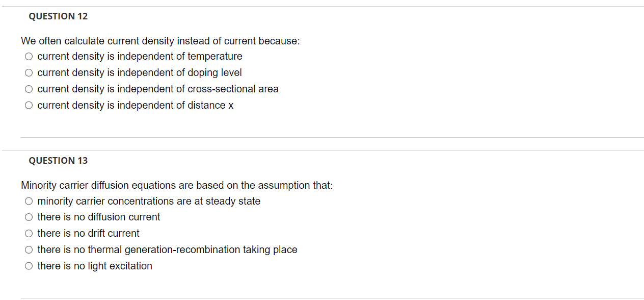Select 'minority carrier concentrations are at steady state'
This screenshot has height=300, width=644.
click(29, 201)
